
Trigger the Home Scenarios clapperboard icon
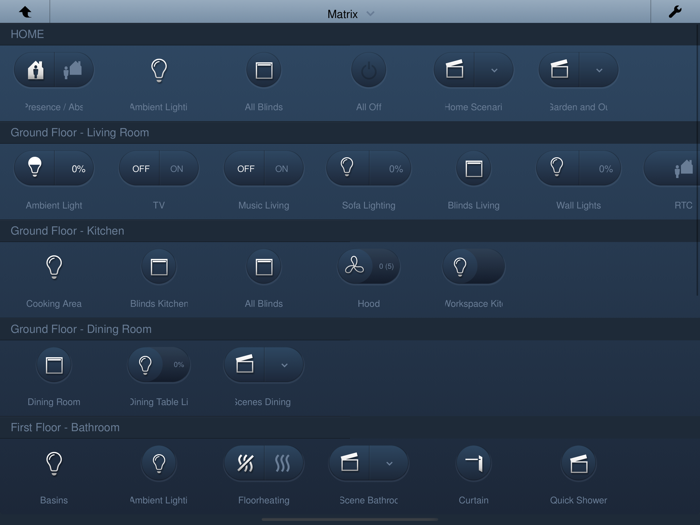tap(454, 70)
